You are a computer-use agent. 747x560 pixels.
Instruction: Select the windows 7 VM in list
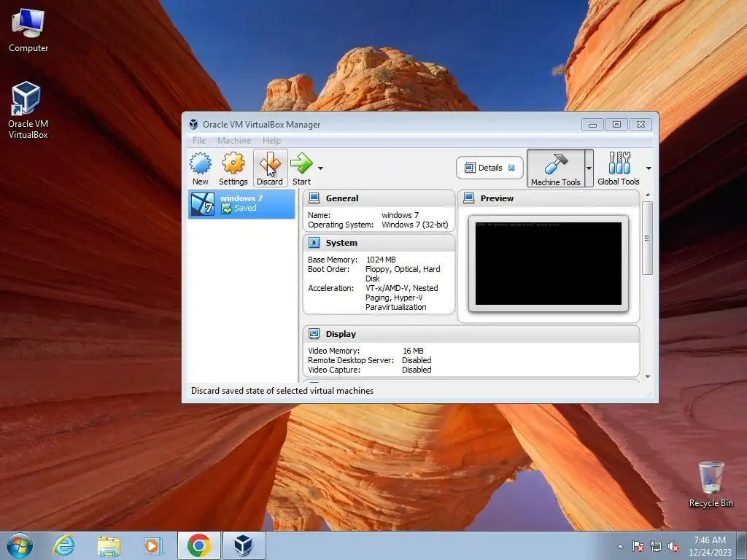[x=241, y=204]
